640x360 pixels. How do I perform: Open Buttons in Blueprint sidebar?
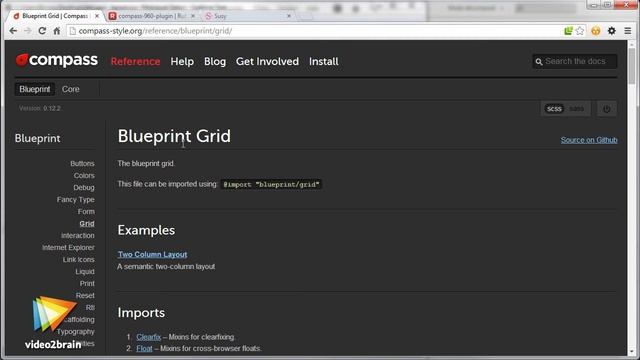pos(82,163)
